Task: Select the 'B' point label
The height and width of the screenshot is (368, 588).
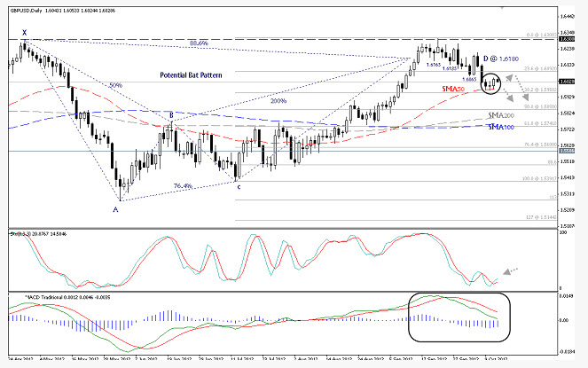Action: pos(171,114)
